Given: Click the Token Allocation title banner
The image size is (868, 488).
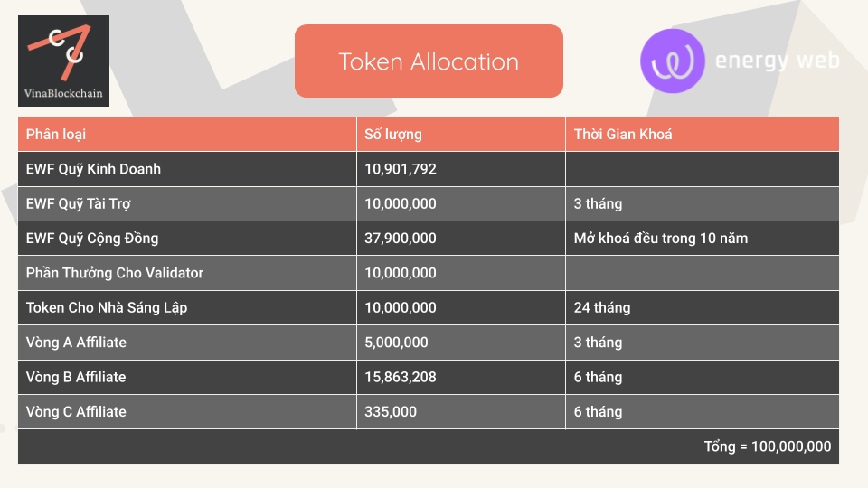Looking at the screenshot, I should (429, 61).
